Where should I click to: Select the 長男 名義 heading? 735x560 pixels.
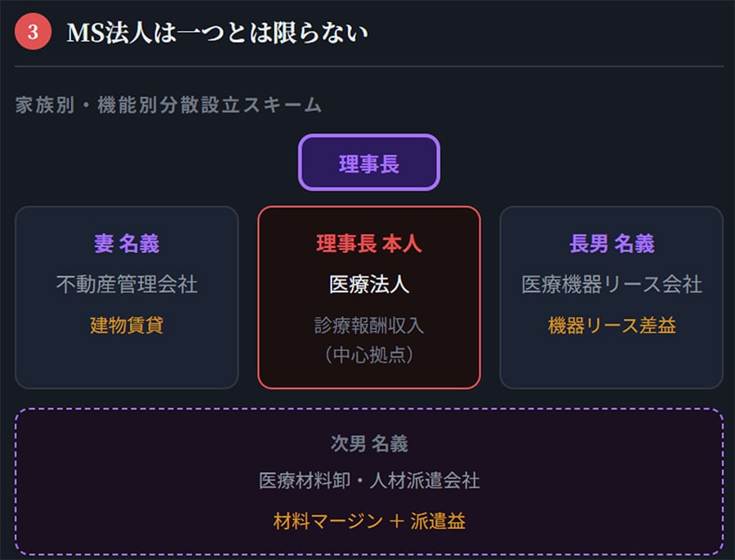coord(612,243)
